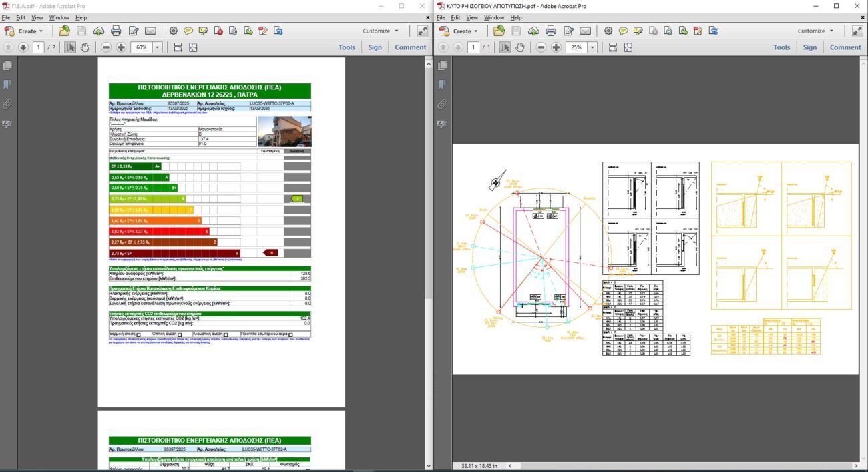Screen dimensions: 868x472
Task: Tick the Θερμική άνεση checkbox
Action: (138, 335)
